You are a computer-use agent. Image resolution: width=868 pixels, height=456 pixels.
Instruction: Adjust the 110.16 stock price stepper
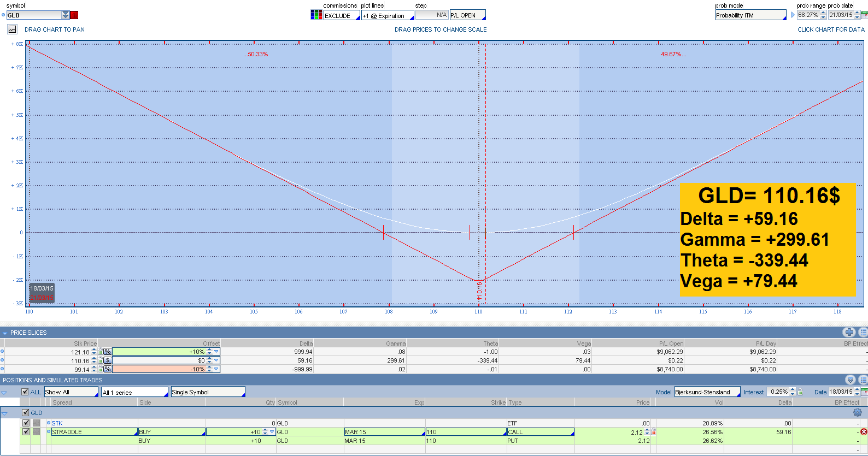click(94, 360)
